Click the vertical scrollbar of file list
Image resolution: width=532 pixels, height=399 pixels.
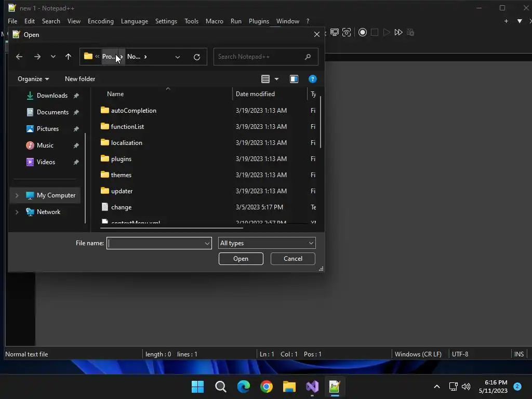click(321, 122)
